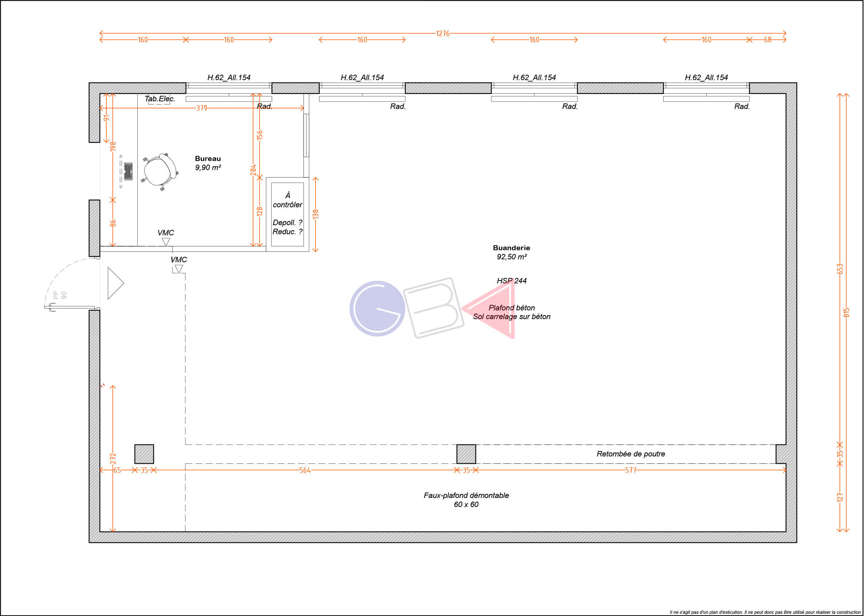
Task: Click the Faux-plafond démontable label
Action: [466, 495]
